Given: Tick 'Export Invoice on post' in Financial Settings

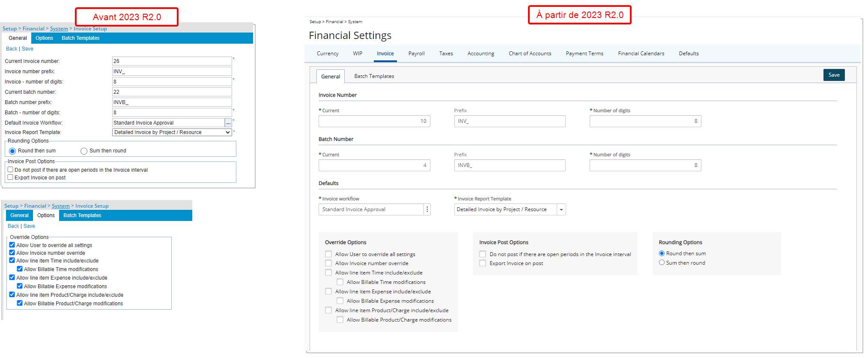Looking at the screenshot, I should coord(483,263).
